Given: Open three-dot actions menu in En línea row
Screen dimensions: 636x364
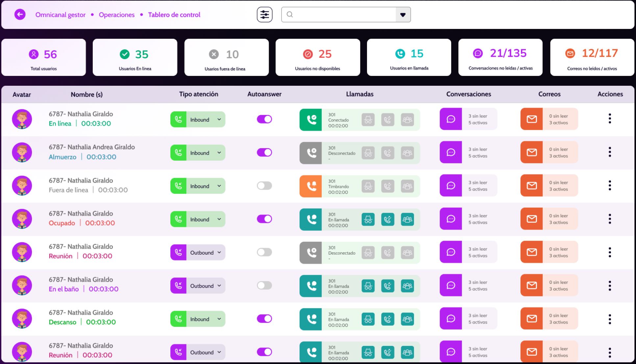Looking at the screenshot, I should click(x=610, y=119).
